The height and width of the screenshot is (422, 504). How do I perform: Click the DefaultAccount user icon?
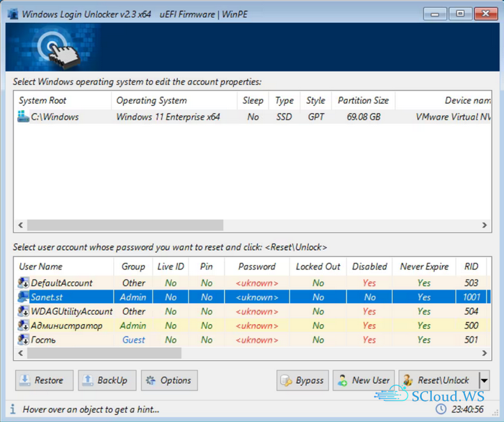[x=23, y=283]
